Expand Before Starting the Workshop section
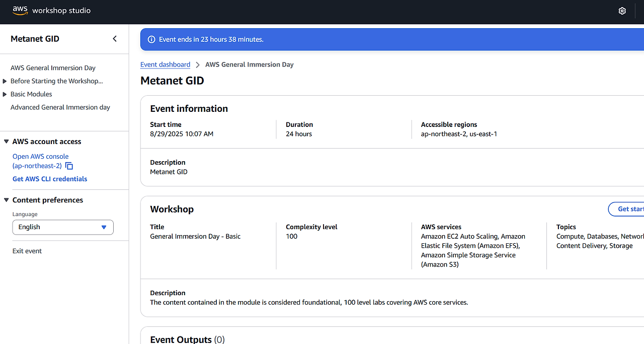This screenshot has width=644, height=344. (x=5, y=81)
